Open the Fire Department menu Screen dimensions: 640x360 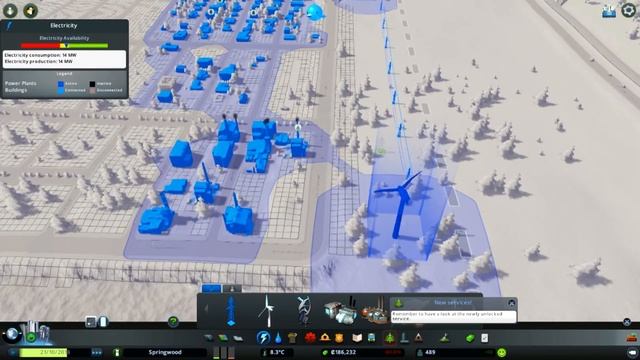click(x=325, y=338)
